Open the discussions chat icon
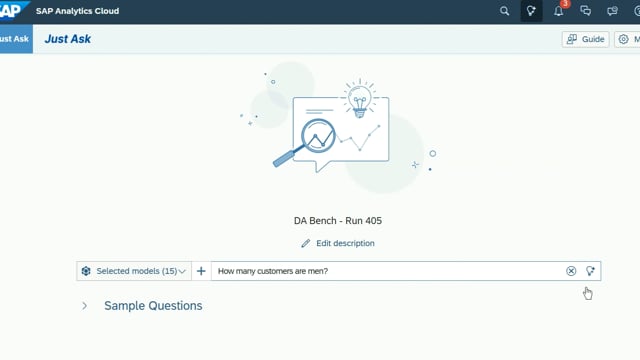Image resolution: width=640 pixels, height=360 pixels. point(586,11)
